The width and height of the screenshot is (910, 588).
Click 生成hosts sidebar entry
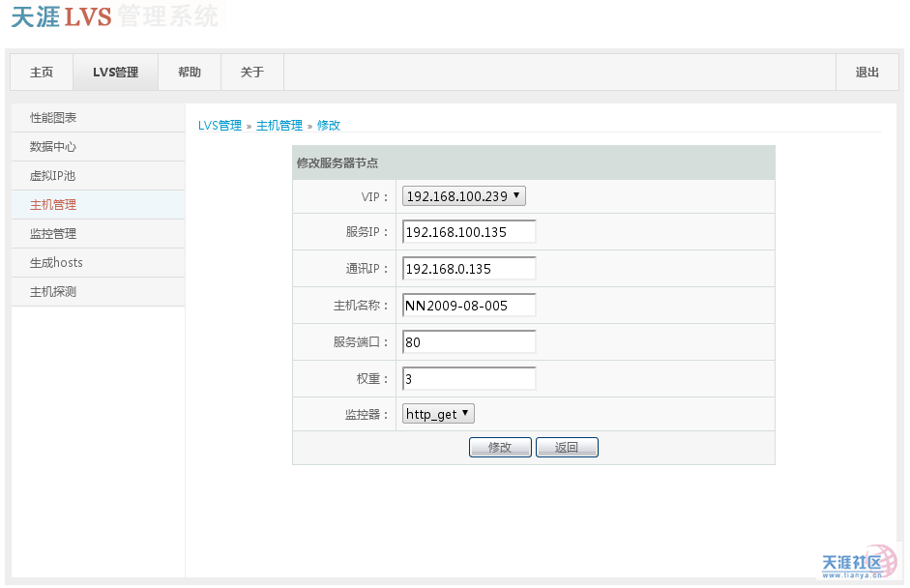[x=56, y=263]
